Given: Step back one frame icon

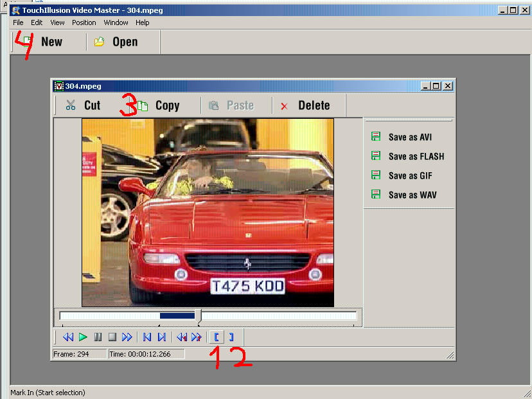Looking at the screenshot, I should click(x=182, y=337).
